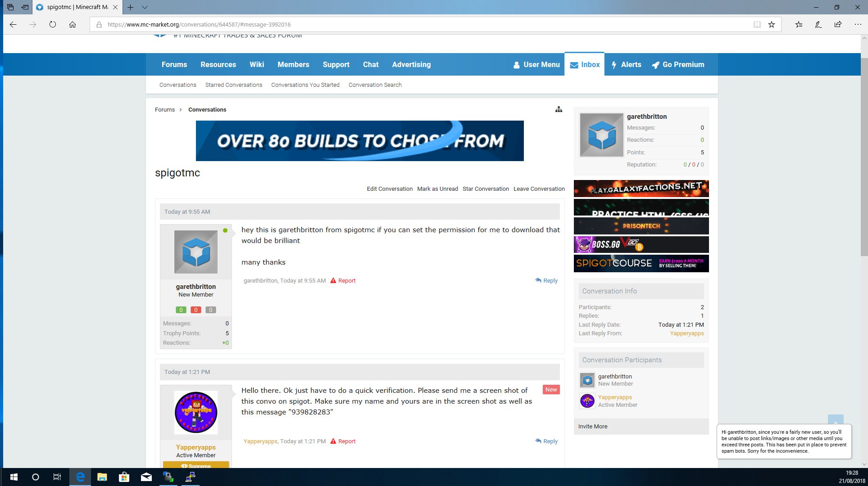This screenshot has height=486, width=868.
Task: Open the Conversations sub-link
Action: (177, 85)
